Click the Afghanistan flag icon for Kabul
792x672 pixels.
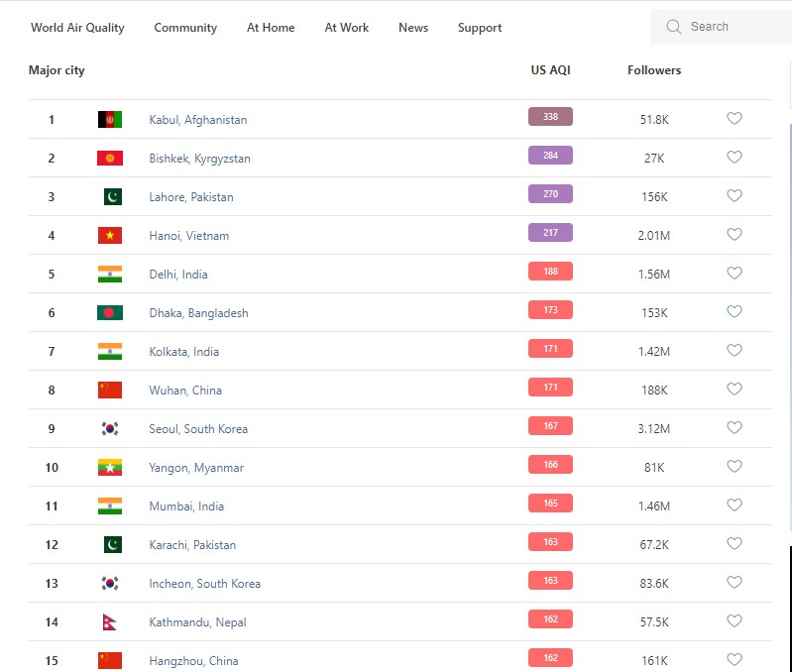pyautogui.click(x=110, y=120)
